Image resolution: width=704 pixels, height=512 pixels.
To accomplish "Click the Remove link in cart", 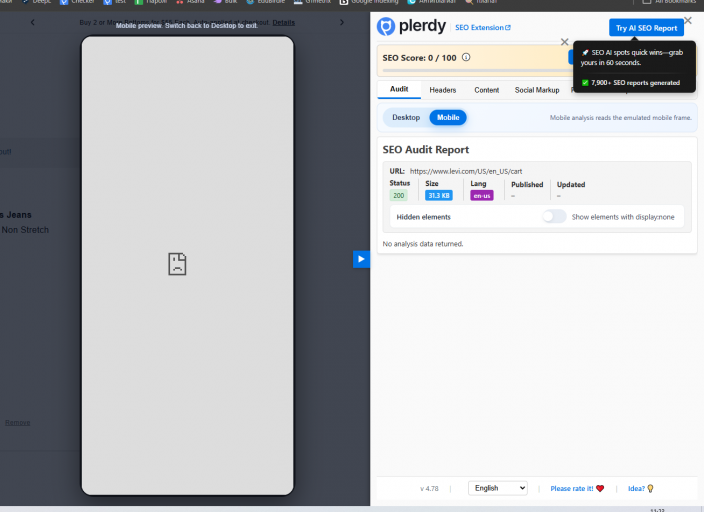I will coord(18,422).
